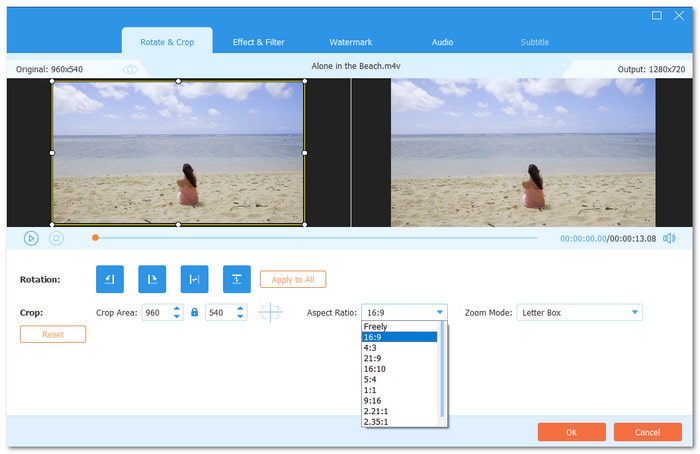Viewport: 700px width, 454px height.
Task: Click the aspect ratio list scrollbar
Action: 442,369
